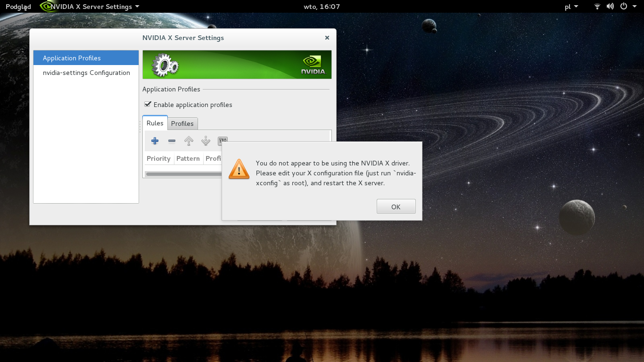Move rule up in priority
Viewport: 644px width, 362px height.
[189, 140]
